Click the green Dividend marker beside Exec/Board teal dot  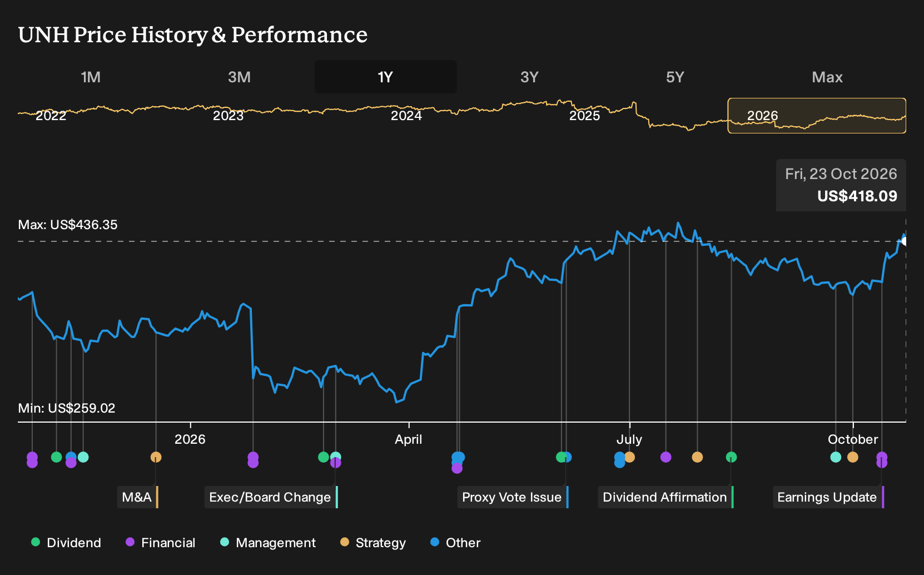(x=324, y=457)
